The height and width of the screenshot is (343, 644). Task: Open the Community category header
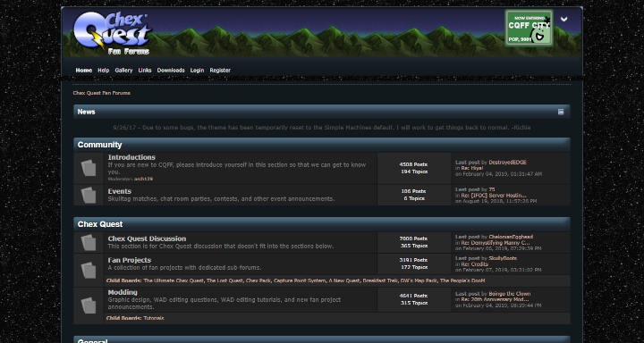(100, 145)
